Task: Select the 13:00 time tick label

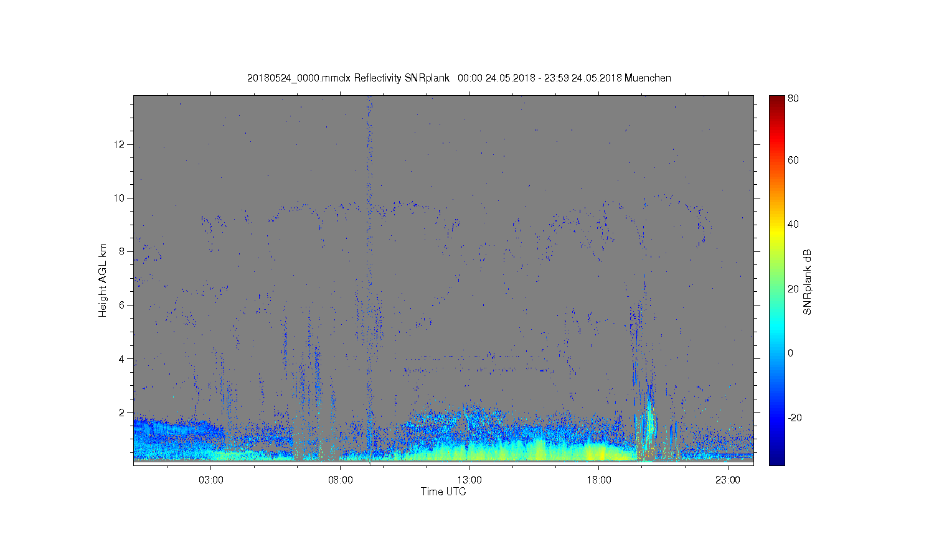Action: click(469, 480)
